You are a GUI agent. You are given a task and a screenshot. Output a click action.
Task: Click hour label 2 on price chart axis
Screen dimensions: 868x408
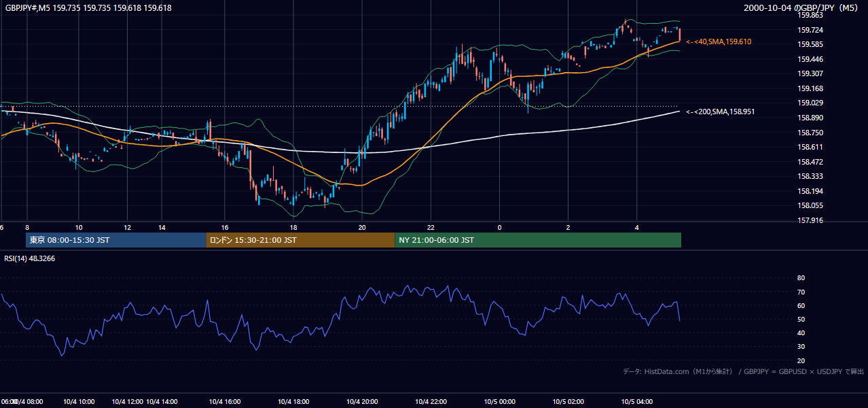pos(568,227)
